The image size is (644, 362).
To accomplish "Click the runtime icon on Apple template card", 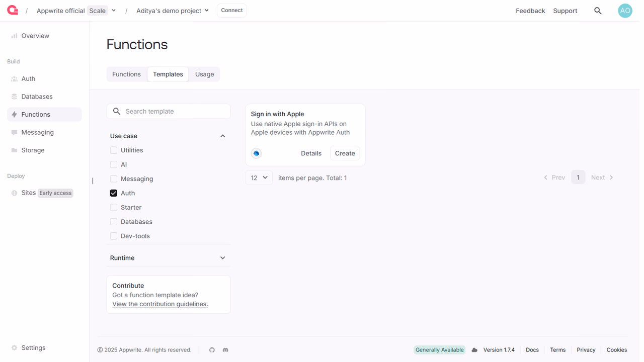I will [x=256, y=153].
